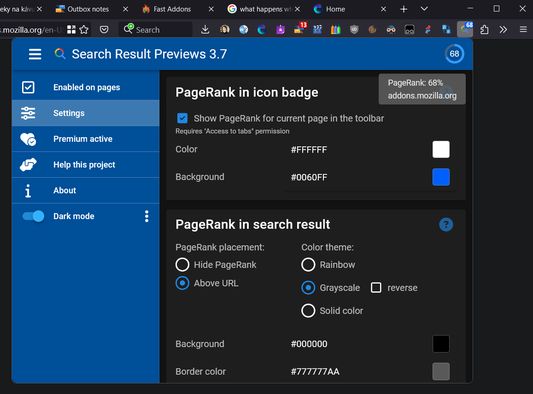The width and height of the screenshot is (533, 394).
Task: Click the globe extension icon in toolbar
Action: pyautogui.click(x=243, y=30)
